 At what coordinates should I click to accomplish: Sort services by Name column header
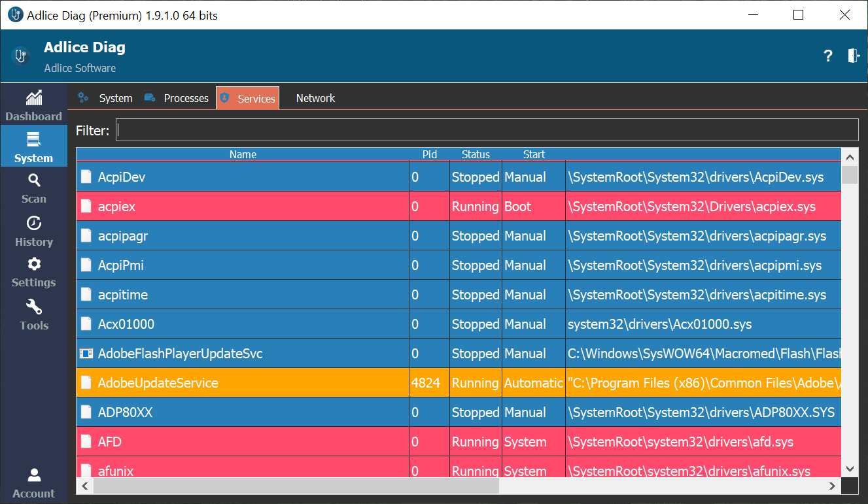point(243,155)
